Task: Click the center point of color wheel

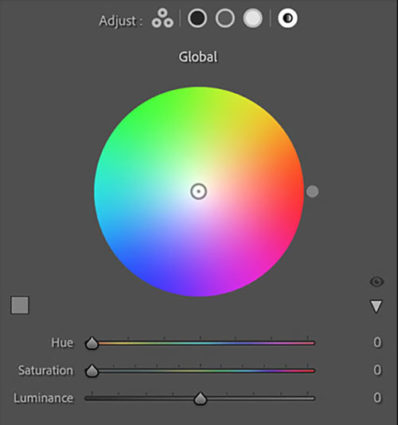Action: [199, 192]
